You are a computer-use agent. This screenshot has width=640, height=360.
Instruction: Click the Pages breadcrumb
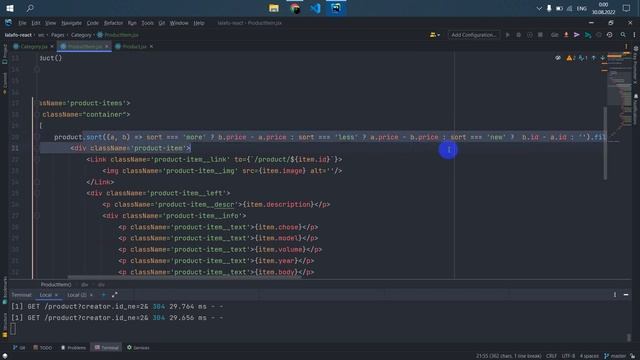tap(58, 35)
